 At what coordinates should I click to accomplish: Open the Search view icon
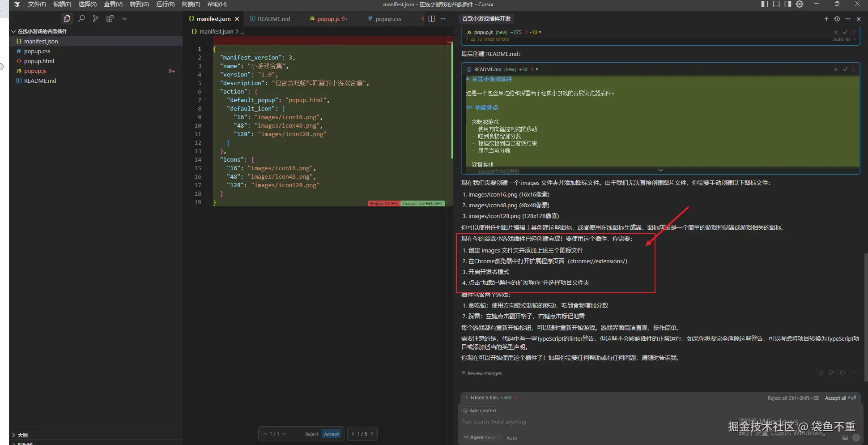click(x=81, y=19)
